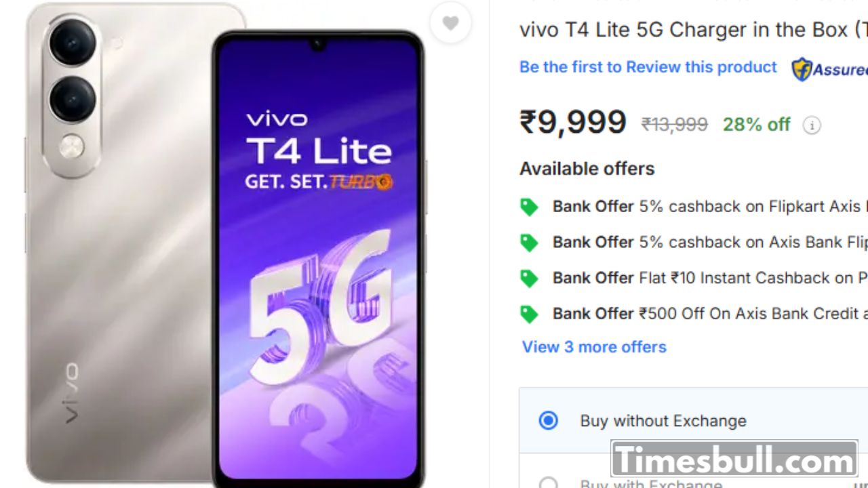
Task: Open Be the first to Review link
Action: tap(648, 67)
